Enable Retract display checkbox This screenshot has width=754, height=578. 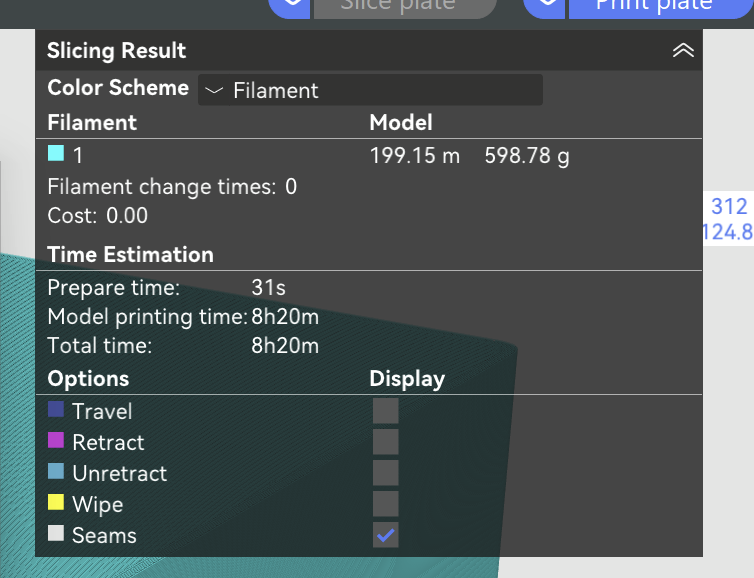point(386,442)
